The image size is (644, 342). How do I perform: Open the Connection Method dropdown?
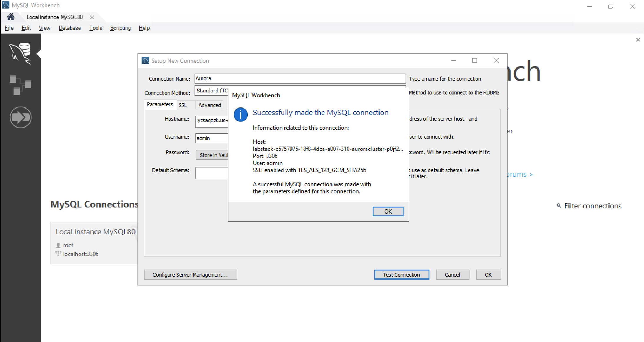tap(211, 91)
